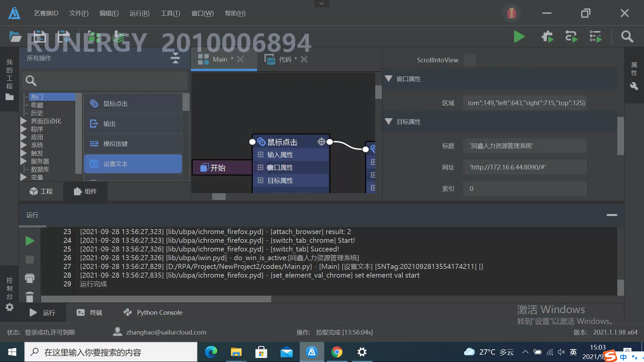Click the log panel horizontal scrollbar
The width and height of the screenshot is (644, 362).
click(x=156, y=299)
